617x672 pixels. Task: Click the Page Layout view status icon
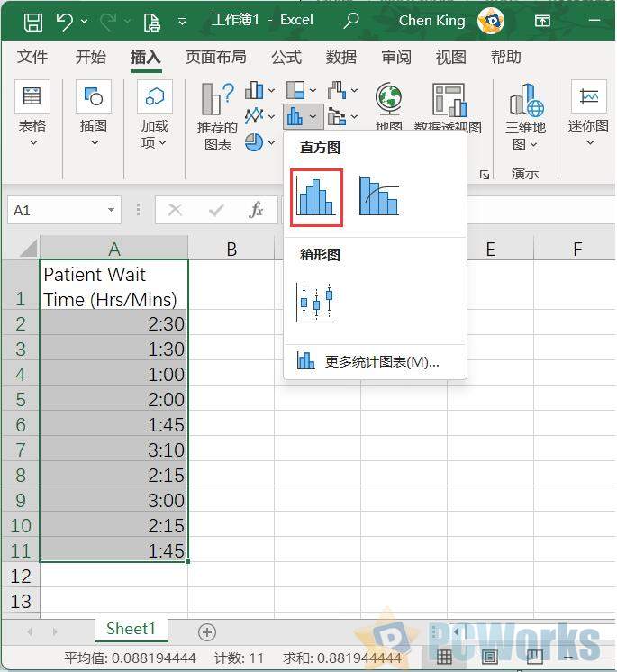tap(489, 656)
